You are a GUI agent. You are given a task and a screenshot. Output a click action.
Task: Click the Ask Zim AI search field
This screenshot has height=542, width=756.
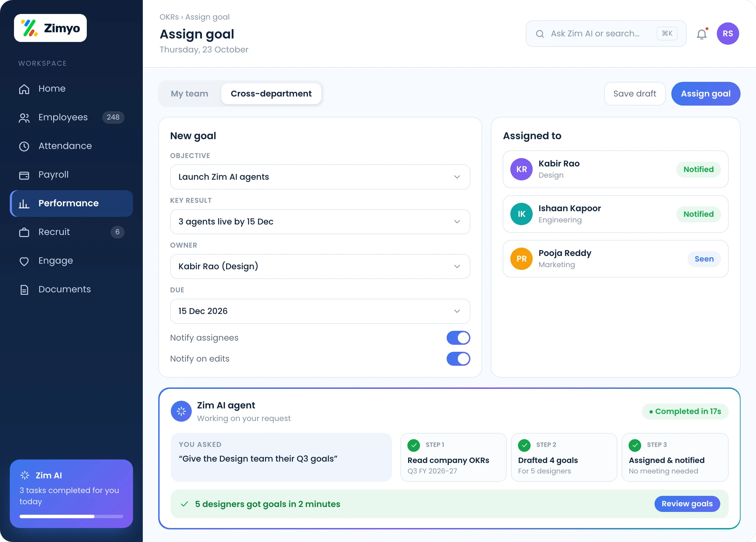click(x=606, y=34)
